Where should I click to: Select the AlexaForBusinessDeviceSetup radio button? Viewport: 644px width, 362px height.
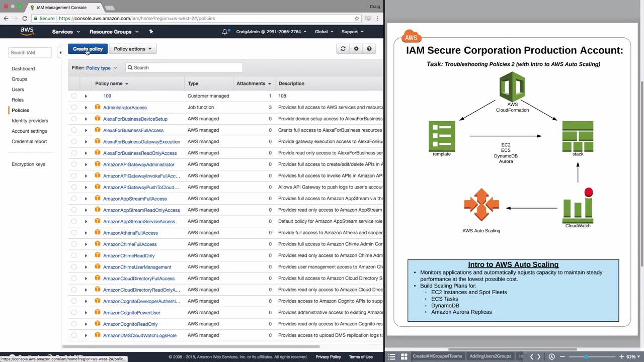click(74, 119)
